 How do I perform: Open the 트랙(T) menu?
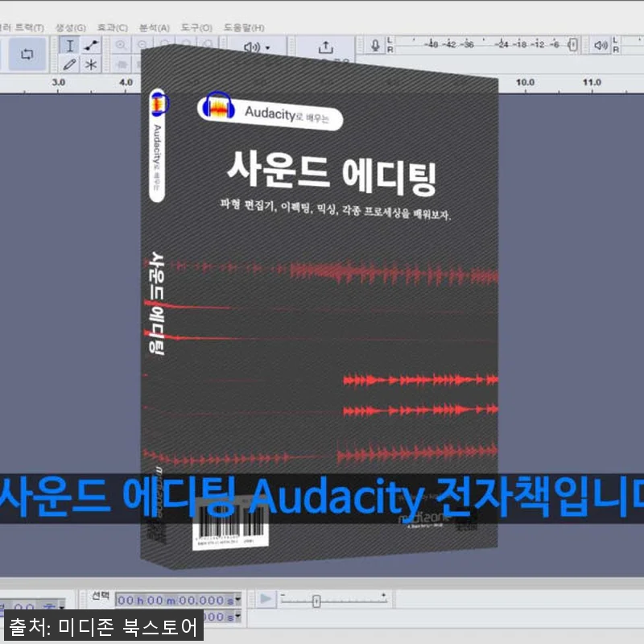(28, 28)
